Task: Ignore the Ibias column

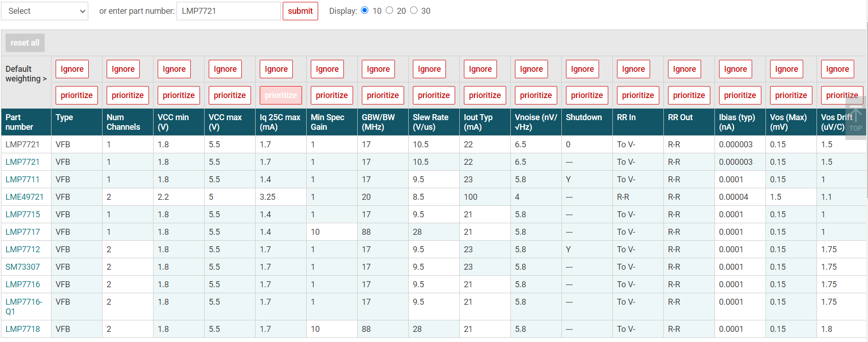Action: (x=736, y=69)
